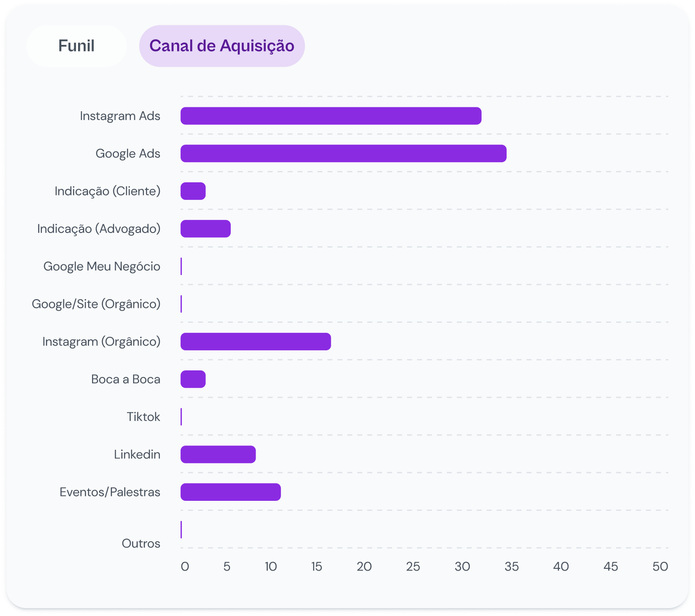Click the Instagram Ads bar
695x616 pixels.
tap(331, 116)
